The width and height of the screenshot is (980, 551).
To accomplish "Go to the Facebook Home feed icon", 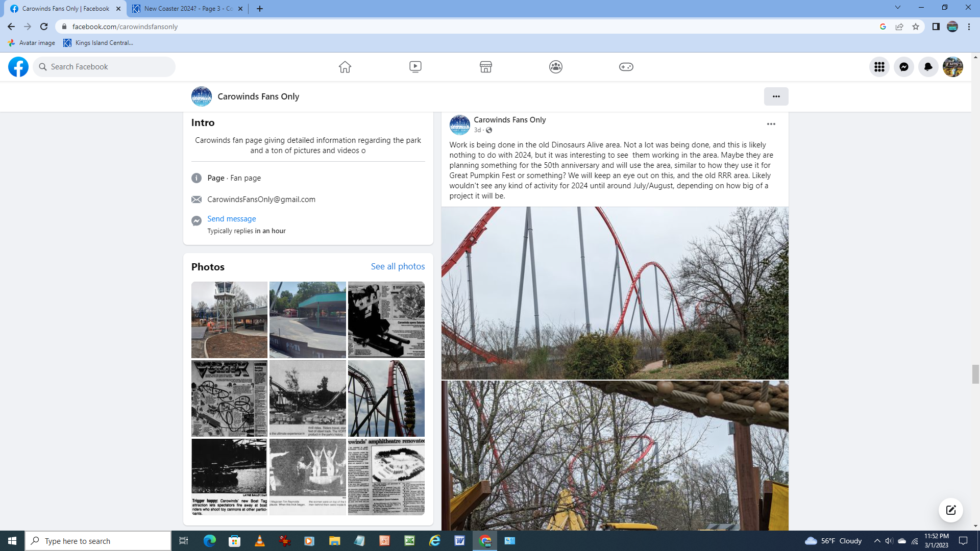I will coord(345,67).
